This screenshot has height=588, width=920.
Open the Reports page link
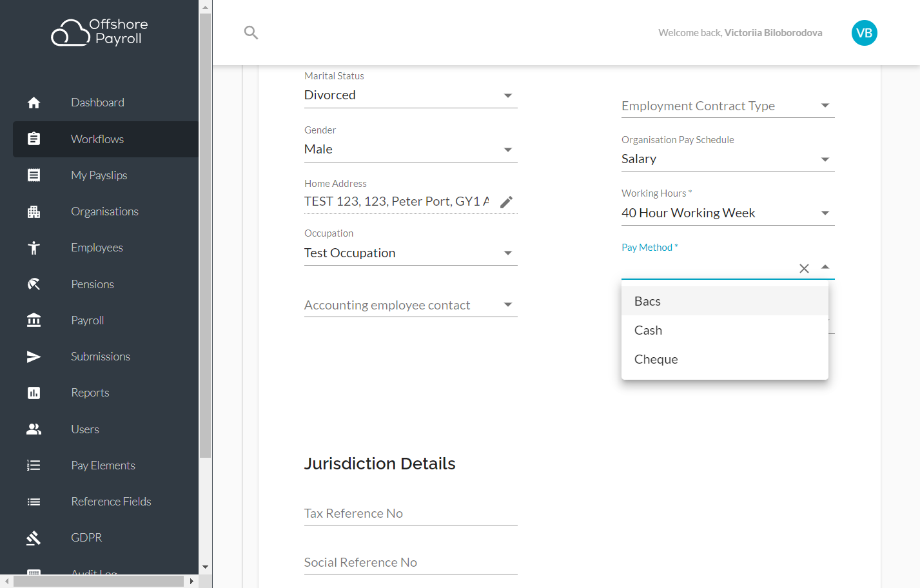pyautogui.click(x=90, y=393)
